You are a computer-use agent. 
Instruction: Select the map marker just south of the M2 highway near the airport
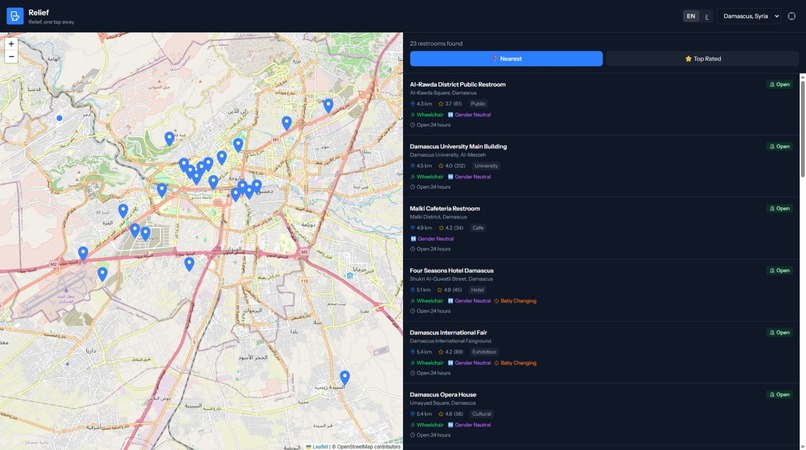coord(102,274)
